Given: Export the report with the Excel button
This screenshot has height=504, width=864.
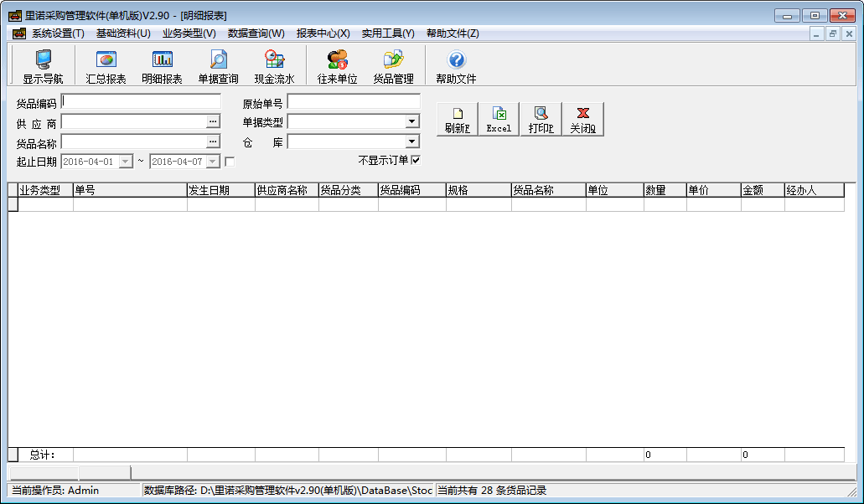Looking at the screenshot, I should click(x=499, y=119).
